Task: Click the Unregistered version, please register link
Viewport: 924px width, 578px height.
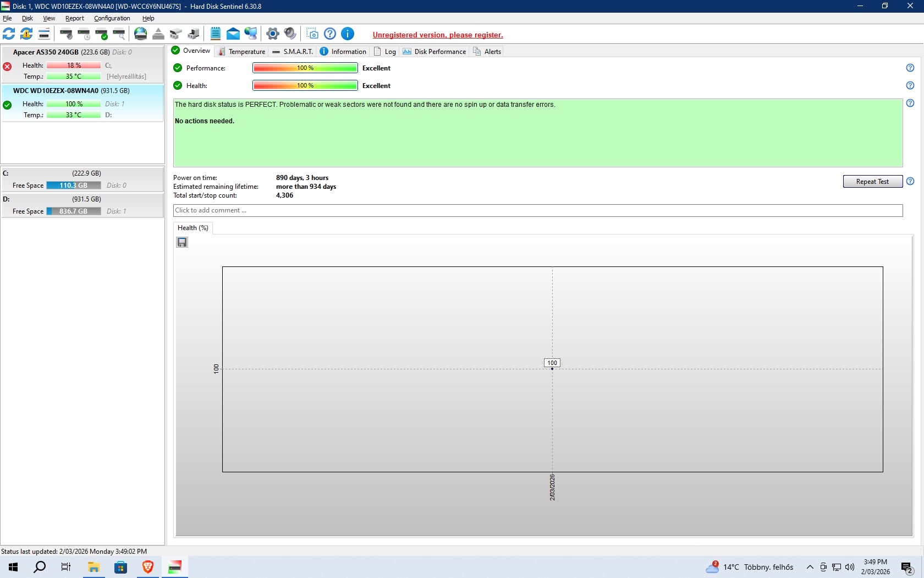Action: 438,35
